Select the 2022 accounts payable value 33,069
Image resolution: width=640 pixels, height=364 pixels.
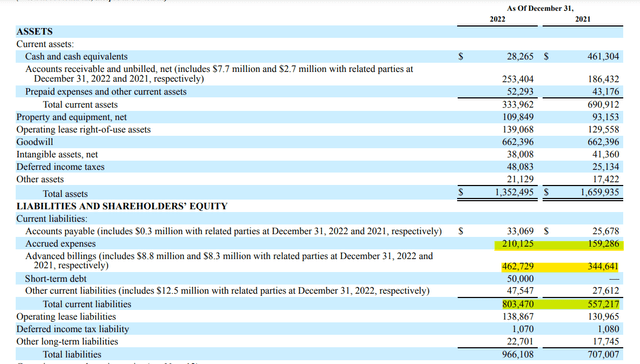tap(520, 231)
